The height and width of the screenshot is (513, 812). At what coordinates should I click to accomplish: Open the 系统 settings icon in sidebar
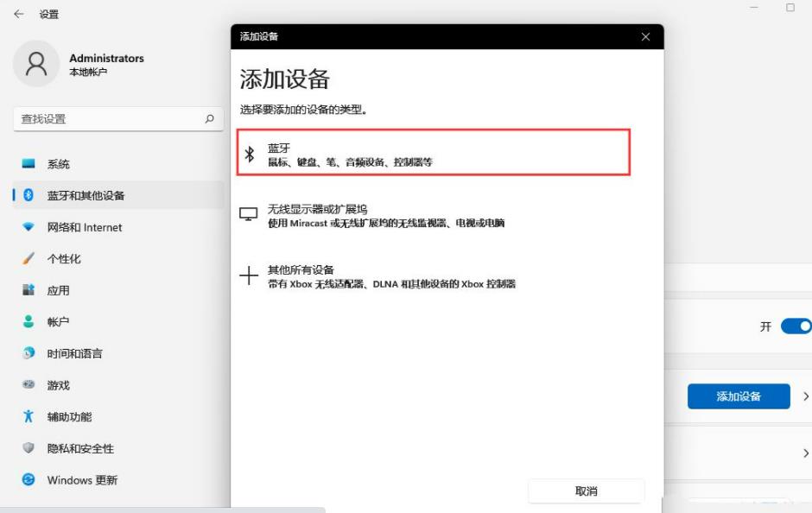29,163
